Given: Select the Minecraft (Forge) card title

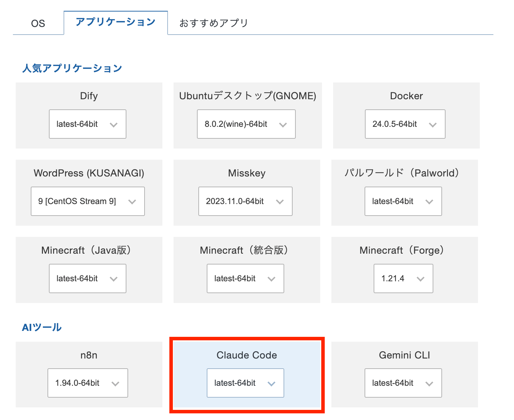Looking at the screenshot, I should [402, 250].
